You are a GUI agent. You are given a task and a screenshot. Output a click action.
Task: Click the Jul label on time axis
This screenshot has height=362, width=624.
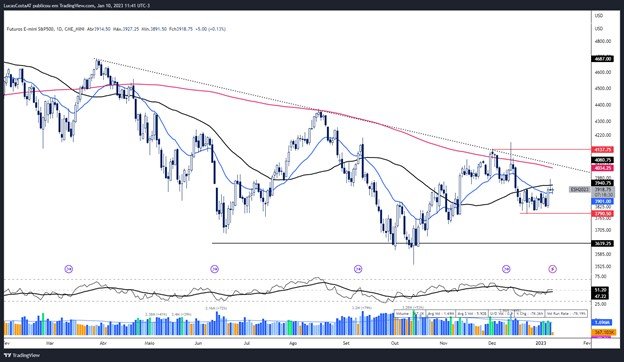(247, 343)
